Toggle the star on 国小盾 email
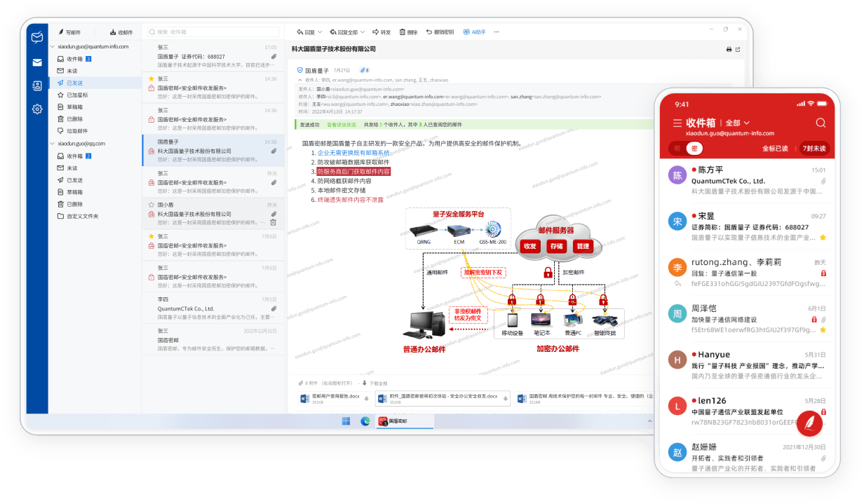Image resolution: width=864 pixels, height=504 pixels. 151,205
